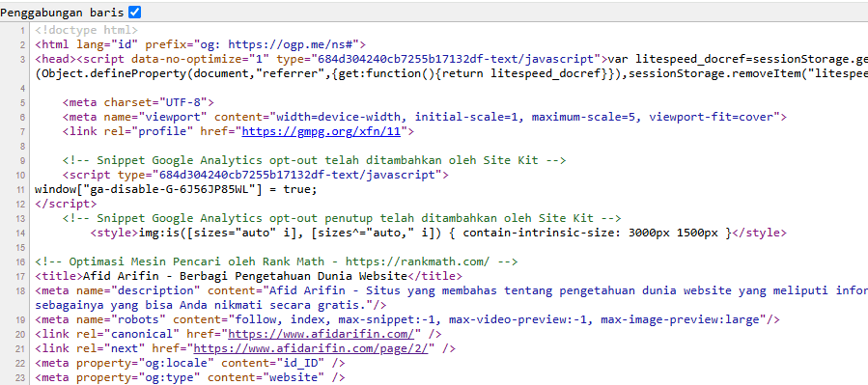Click the script type line 10
This screenshot has width=868, height=385.
click(255, 175)
